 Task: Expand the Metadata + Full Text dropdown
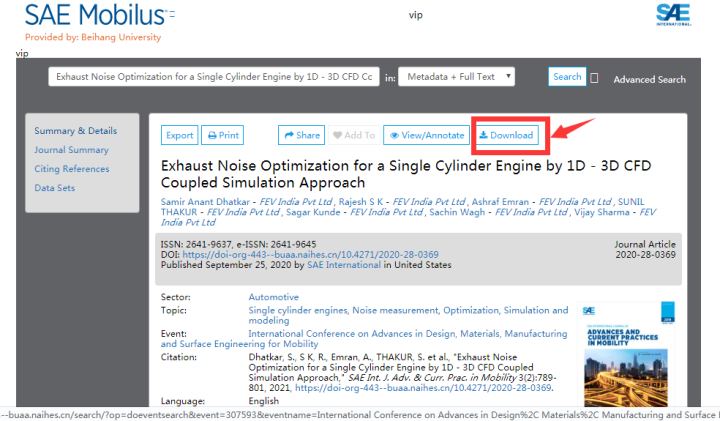456,77
